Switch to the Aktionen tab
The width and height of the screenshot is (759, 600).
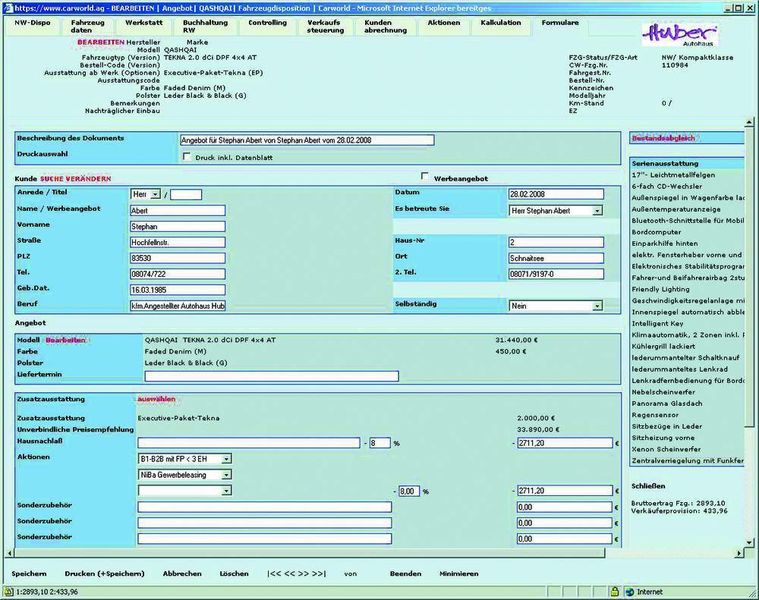coord(444,23)
